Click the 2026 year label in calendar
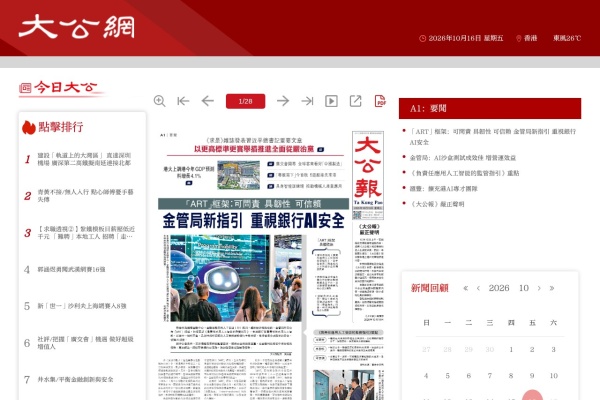This screenshot has width=600, height=400. (499, 288)
